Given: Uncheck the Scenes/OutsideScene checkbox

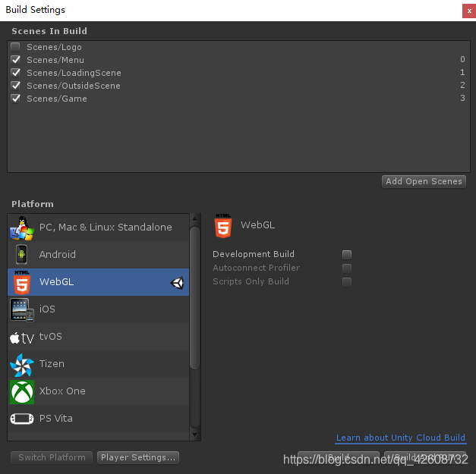Looking at the screenshot, I should click(x=15, y=86).
